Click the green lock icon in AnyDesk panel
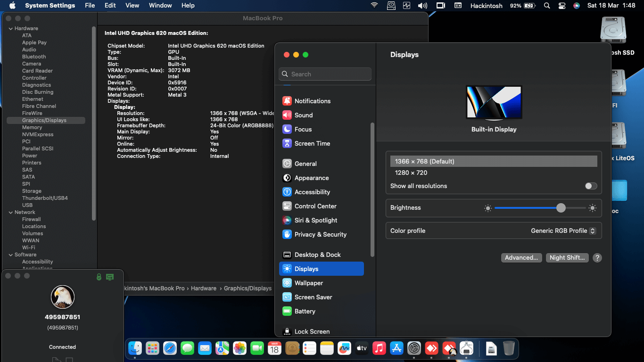644x362 pixels. point(99,277)
